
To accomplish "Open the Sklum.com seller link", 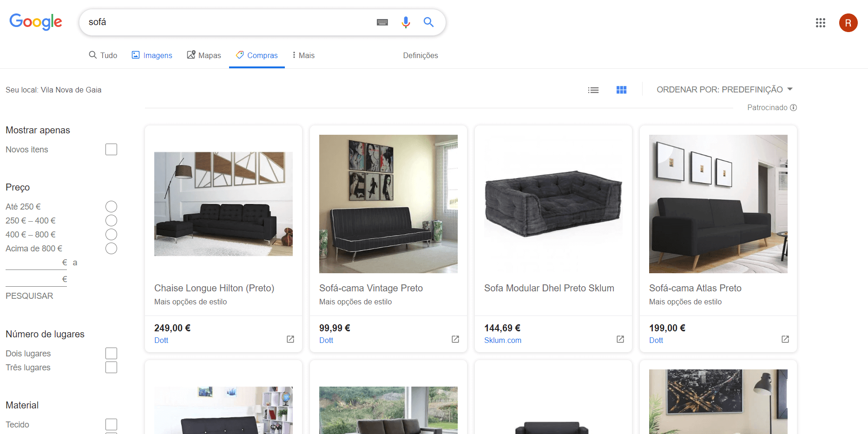I will pos(503,340).
